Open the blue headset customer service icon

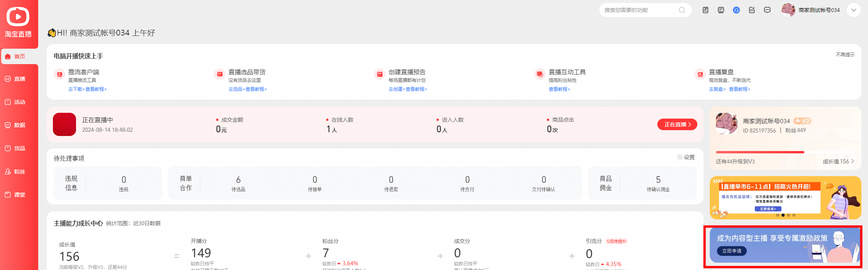[736, 10]
